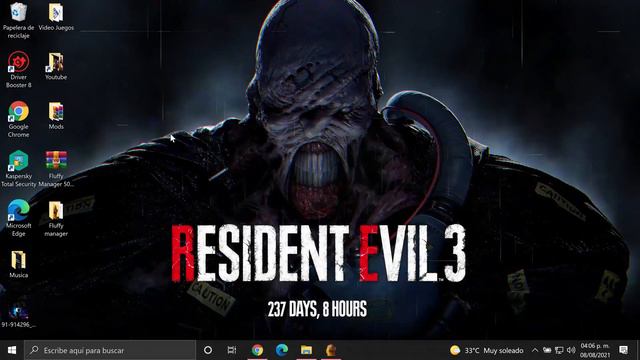Viewport: 640px width, 360px height.
Task: Open the volume control tray icon
Action: point(571,350)
